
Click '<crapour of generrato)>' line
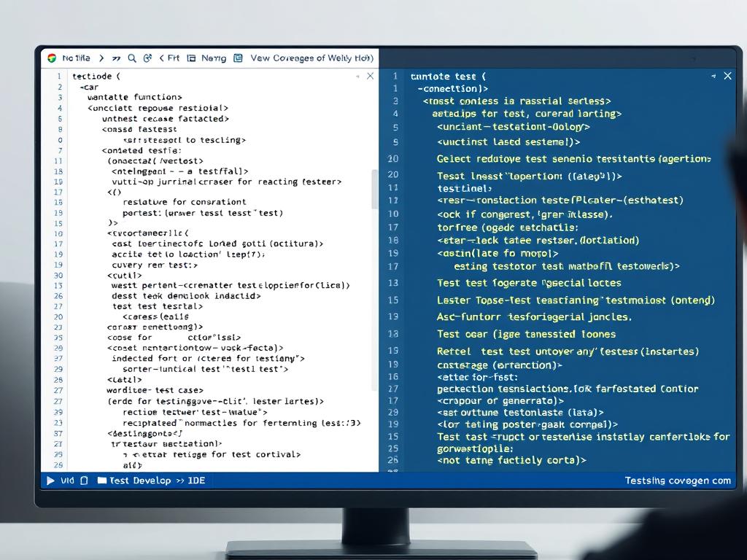click(x=500, y=401)
